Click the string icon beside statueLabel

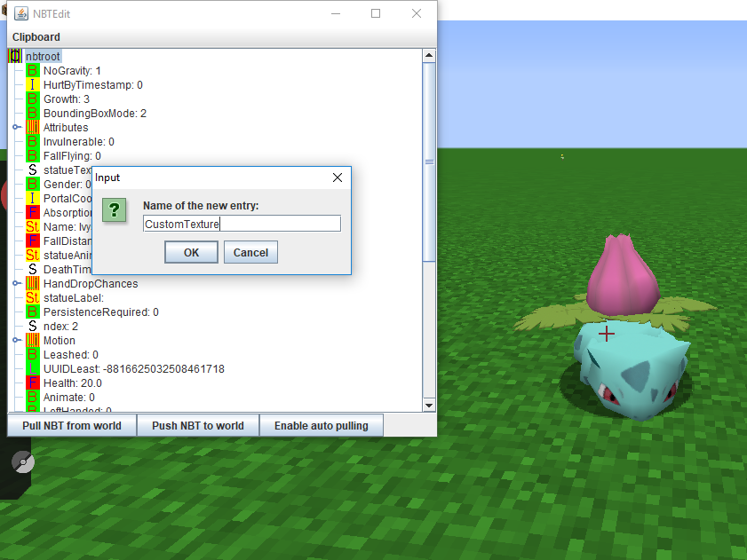(x=32, y=297)
